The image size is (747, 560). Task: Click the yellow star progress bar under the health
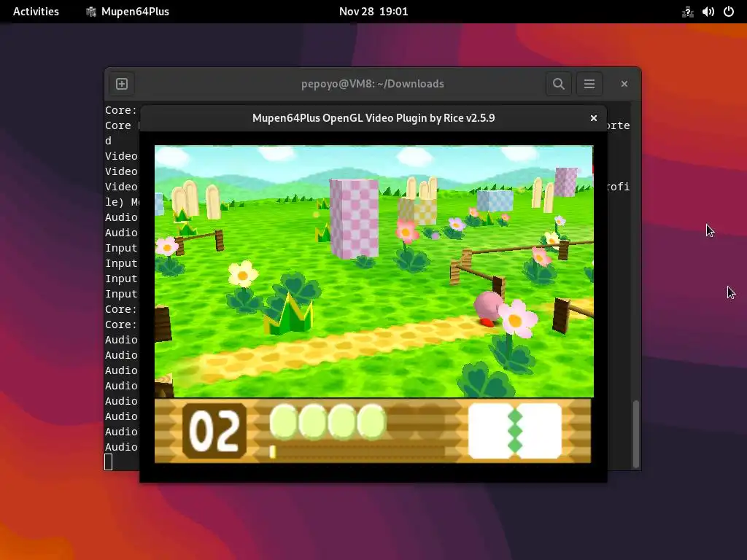coord(357,451)
